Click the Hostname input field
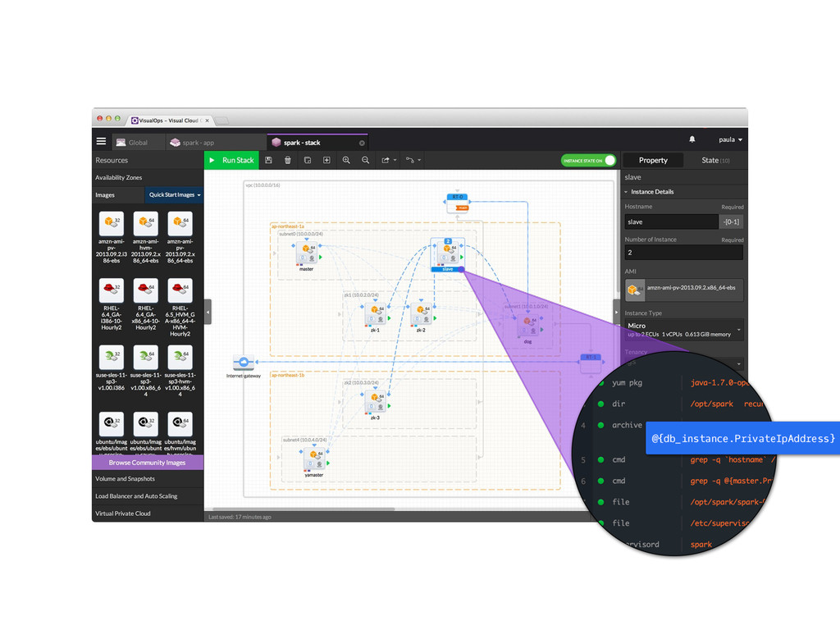This screenshot has height=630, width=840. point(671,221)
